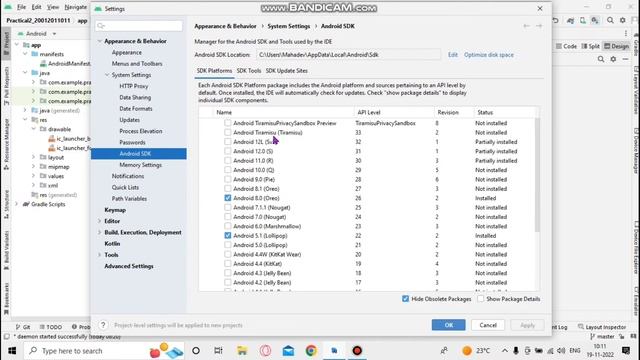640x360 pixels.
Task: Switch editor to Split view
Action: click(591, 46)
